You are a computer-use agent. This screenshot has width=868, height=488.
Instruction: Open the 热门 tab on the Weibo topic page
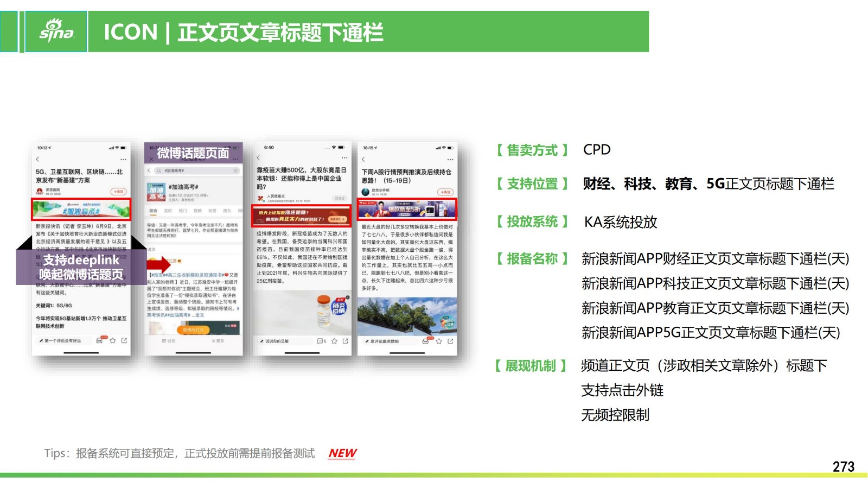183,211
